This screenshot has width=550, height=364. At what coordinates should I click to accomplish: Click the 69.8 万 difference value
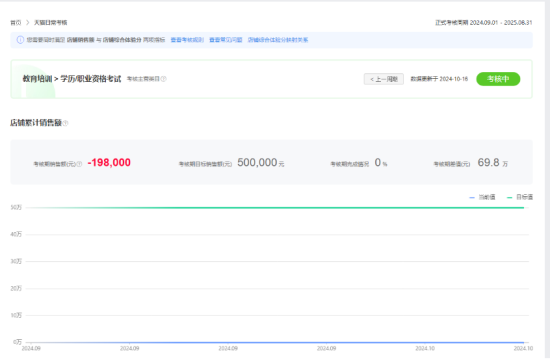(x=492, y=162)
